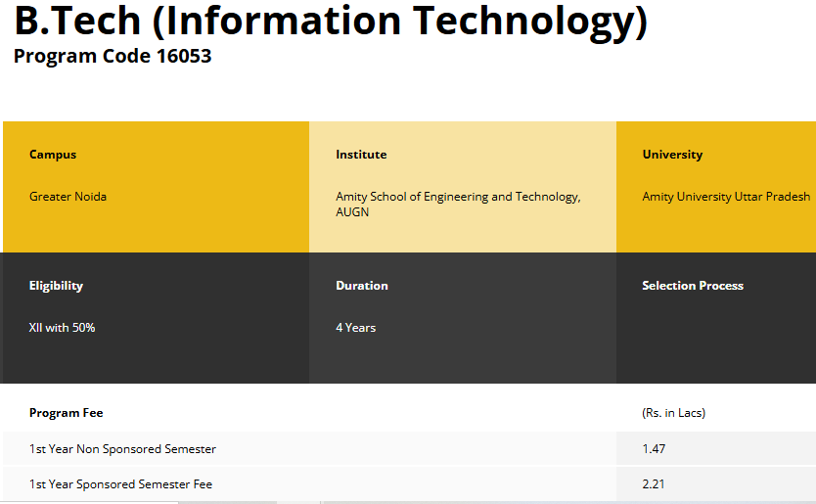Image resolution: width=816 pixels, height=504 pixels.
Task: Select the Institute label
Action: (x=361, y=155)
